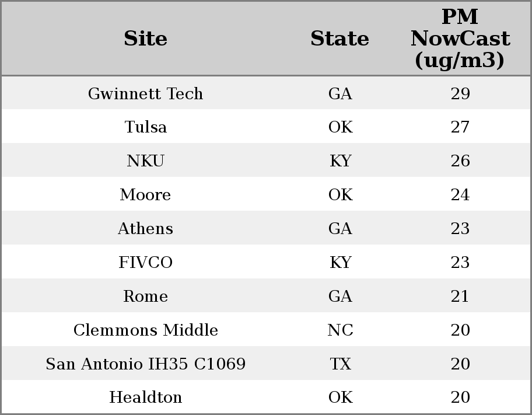The image size is (532, 415).
Task: Click the NC state cell
Action: (340, 330)
